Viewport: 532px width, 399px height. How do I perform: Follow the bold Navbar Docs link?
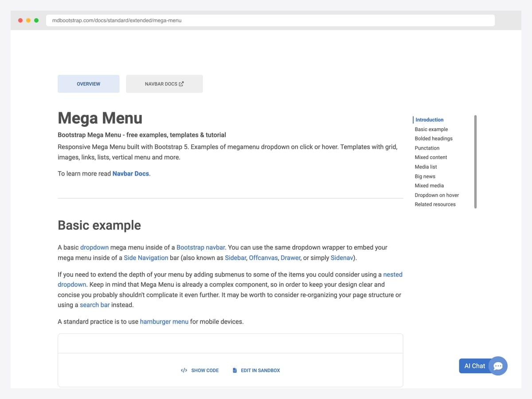coord(131,174)
